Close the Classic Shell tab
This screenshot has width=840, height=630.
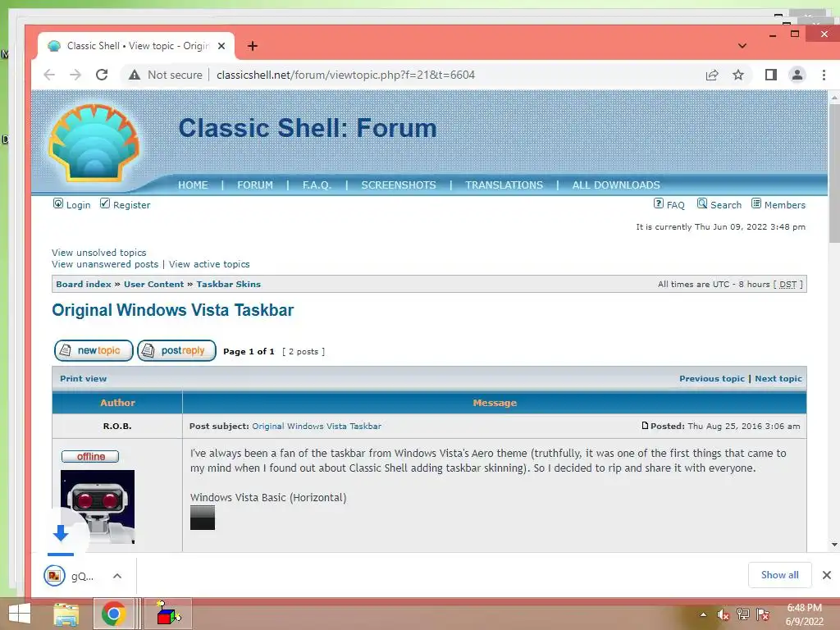tap(221, 46)
